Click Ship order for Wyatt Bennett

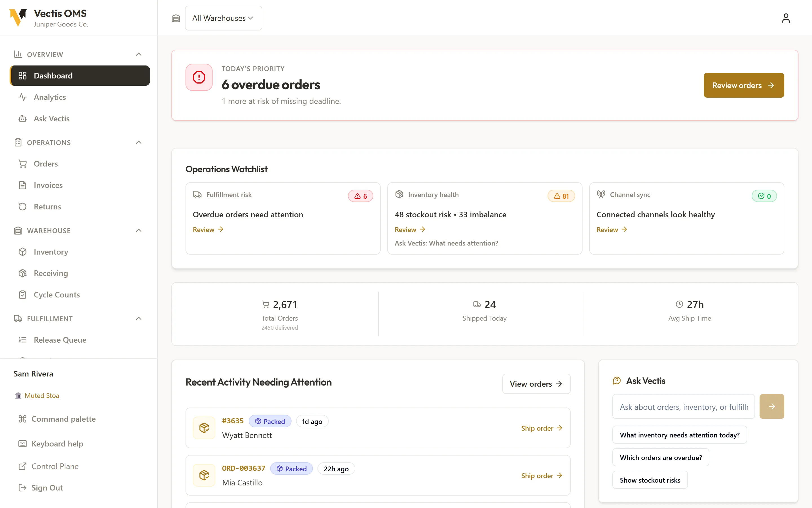pos(542,428)
